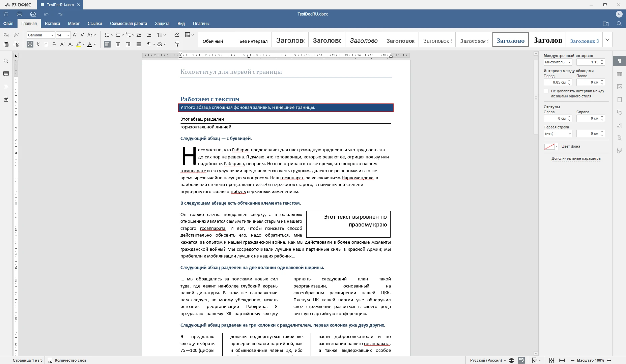
Task: Toggle strikethrough formatting
Action: coord(54,44)
